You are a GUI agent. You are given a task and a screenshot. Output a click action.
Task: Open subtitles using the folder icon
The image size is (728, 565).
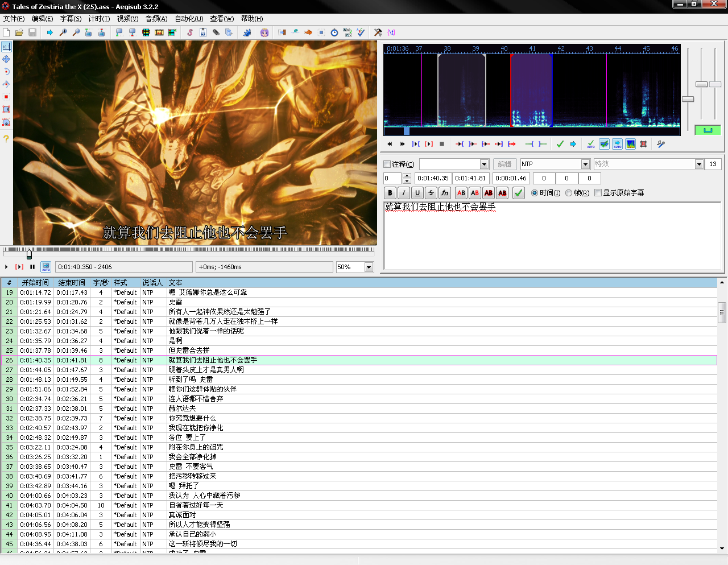[x=19, y=32]
